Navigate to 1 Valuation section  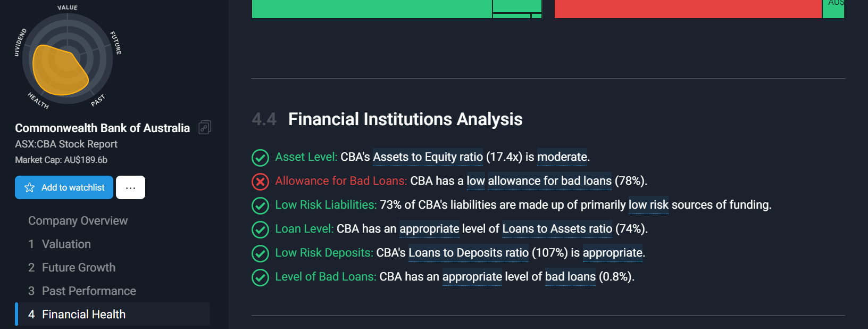pos(60,244)
